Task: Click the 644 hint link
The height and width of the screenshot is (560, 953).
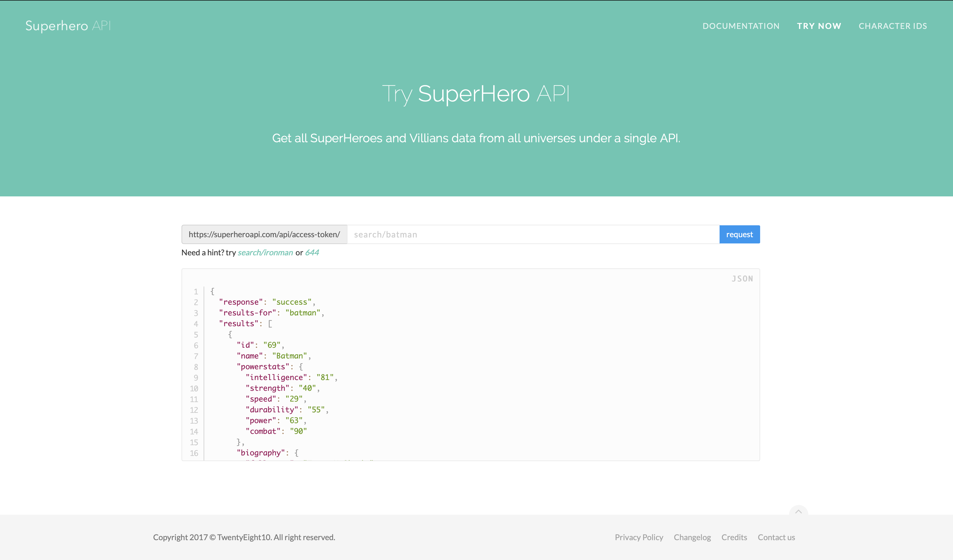Action: [x=312, y=253]
